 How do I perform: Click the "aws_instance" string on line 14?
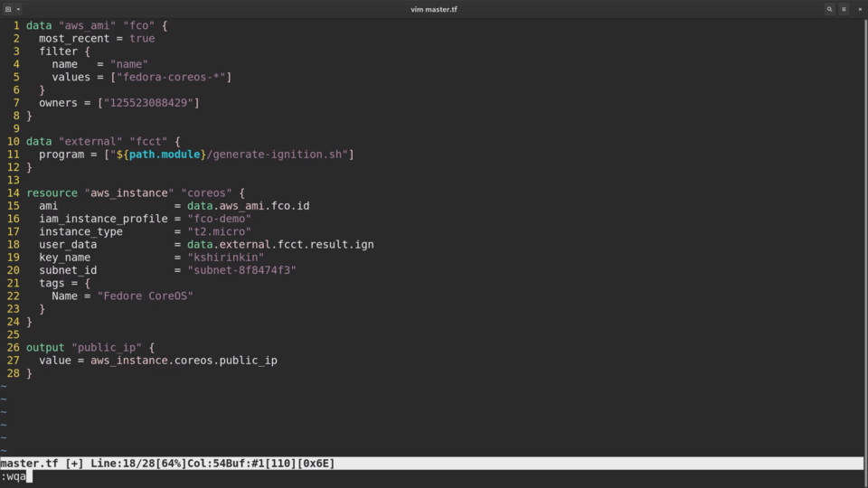click(x=129, y=193)
